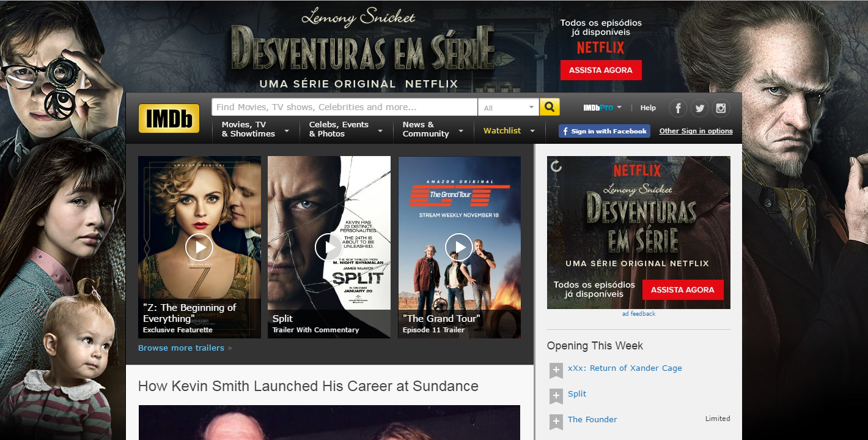Click into the Find Movies search field
This screenshot has height=440, width=868.
(345, 107)
